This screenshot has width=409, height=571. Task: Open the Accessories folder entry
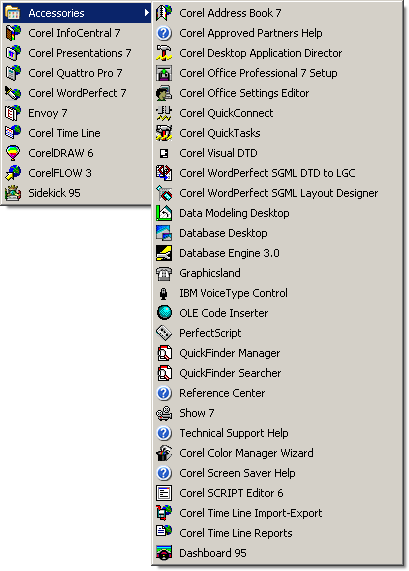pos(77,13)
